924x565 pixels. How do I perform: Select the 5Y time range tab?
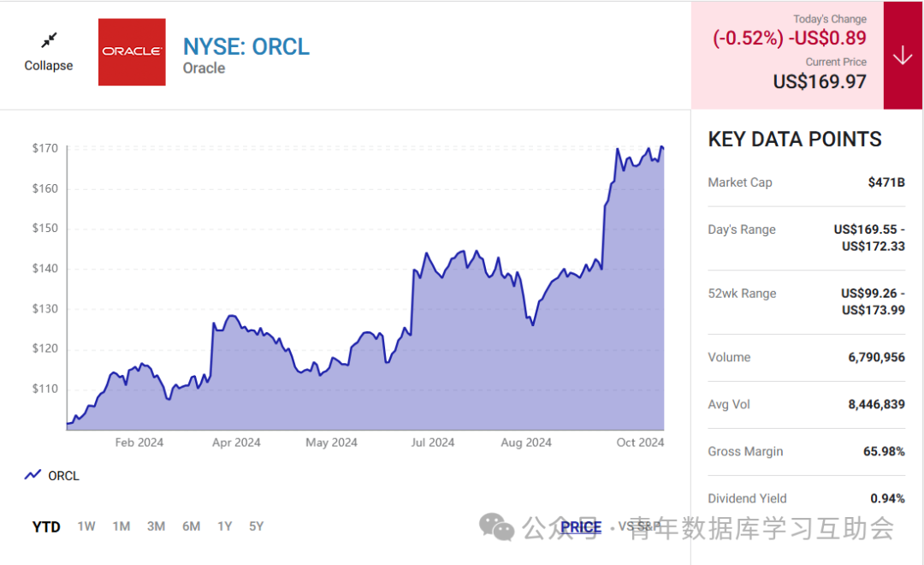tap(256, 526)
